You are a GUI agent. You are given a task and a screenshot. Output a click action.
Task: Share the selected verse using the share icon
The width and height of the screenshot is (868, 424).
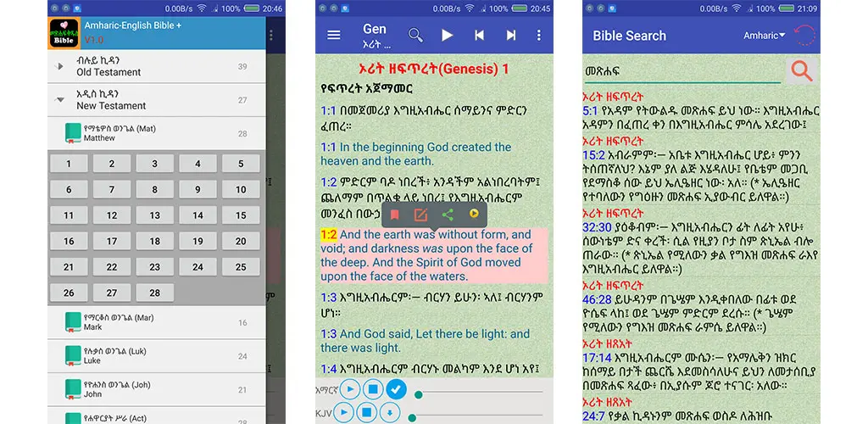[x=448, y=215]
